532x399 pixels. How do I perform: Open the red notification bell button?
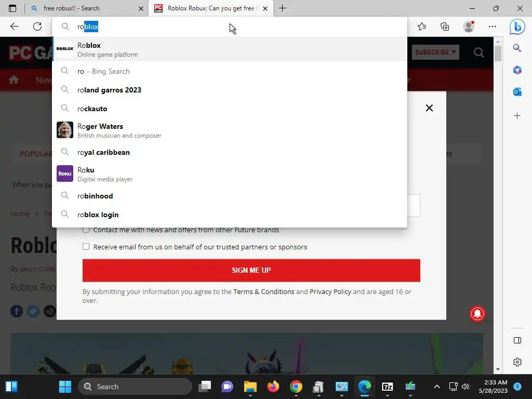477,313
